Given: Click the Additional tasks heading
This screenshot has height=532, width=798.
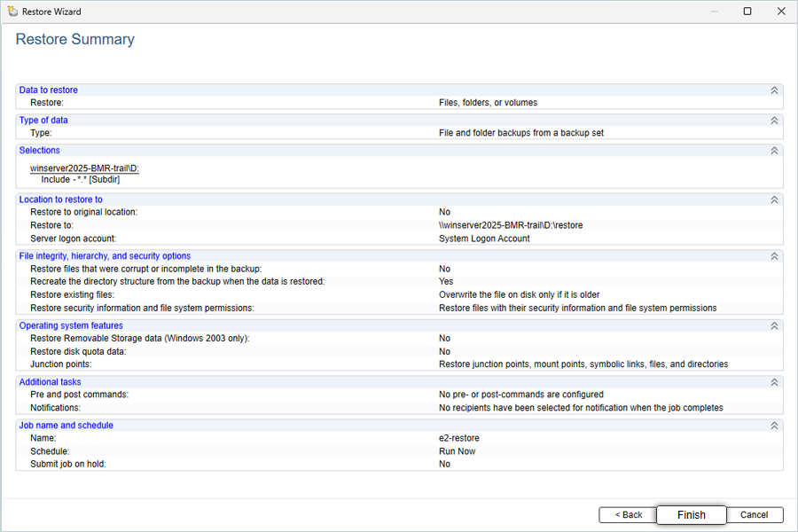Looking at the screenshot, I should coord(50,382).
